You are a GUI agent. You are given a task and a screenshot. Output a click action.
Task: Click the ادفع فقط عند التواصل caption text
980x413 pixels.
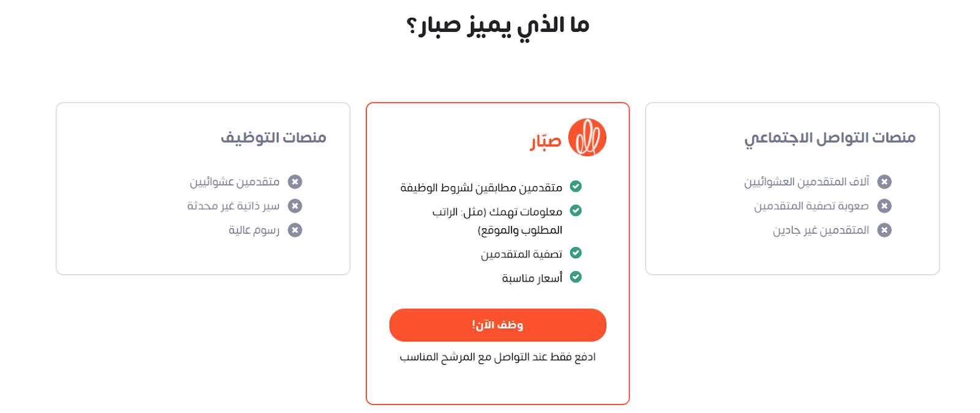[497, 357]
